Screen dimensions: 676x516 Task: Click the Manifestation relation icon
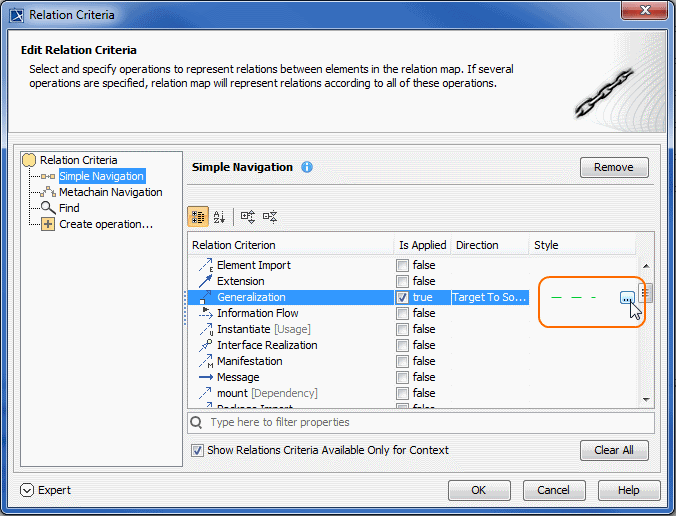[x=206, y=361]
